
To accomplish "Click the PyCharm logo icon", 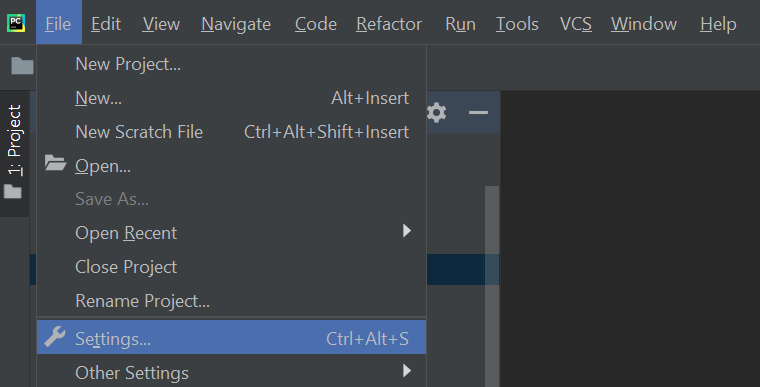I will click(x=16, y=23).
